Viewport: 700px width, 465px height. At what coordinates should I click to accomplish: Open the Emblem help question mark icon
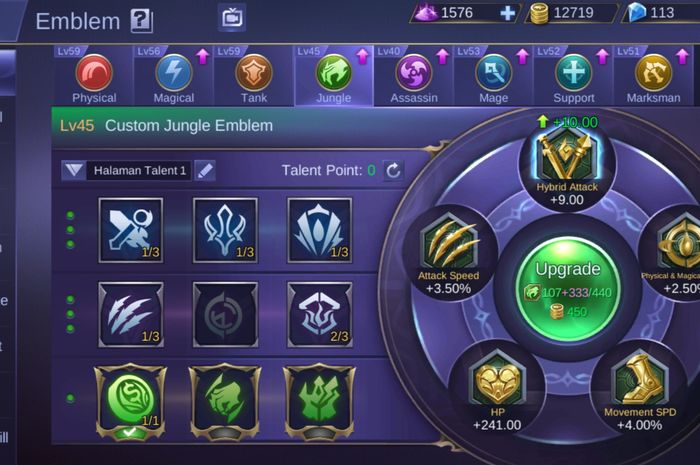(x=142, y=21)
